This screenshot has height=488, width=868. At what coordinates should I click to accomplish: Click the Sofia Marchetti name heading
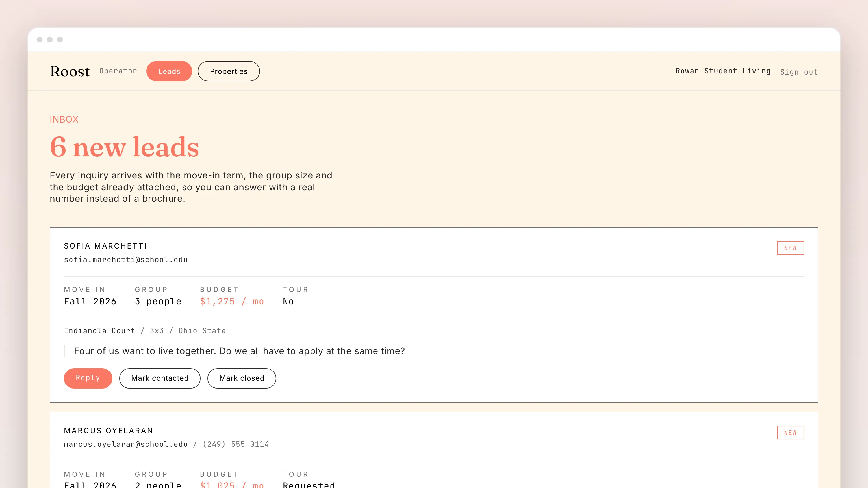tap(105, 246)
